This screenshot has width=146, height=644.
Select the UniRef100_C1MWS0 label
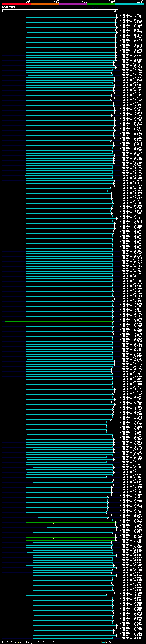[x=131, y=70]
